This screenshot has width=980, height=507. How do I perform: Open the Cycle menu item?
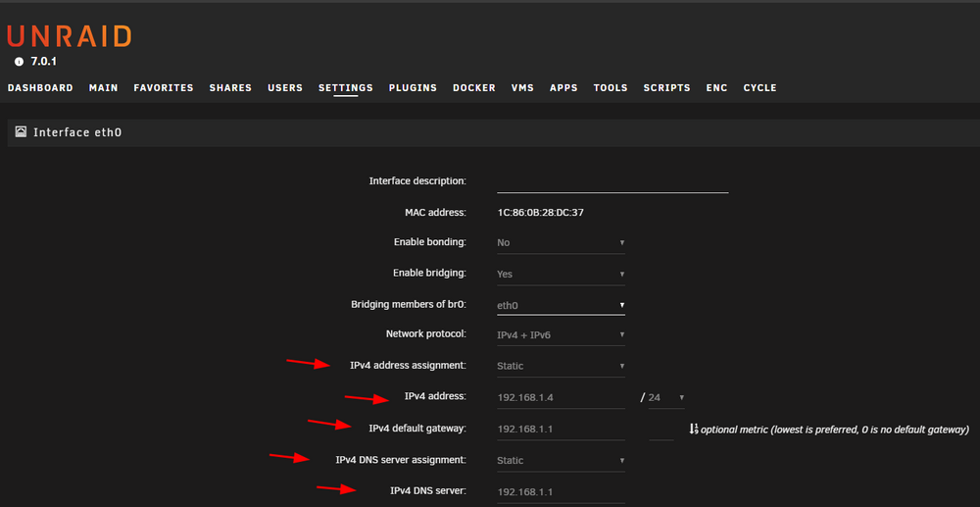[760, 88]
